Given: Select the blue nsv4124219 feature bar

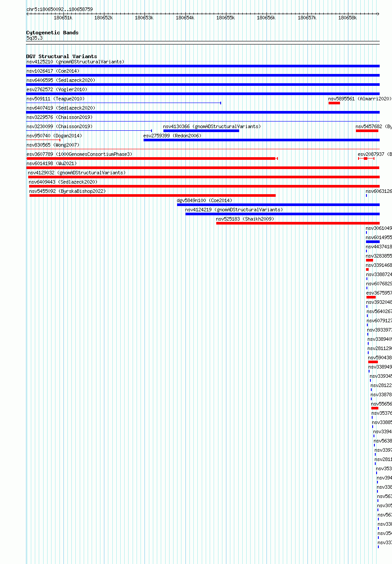Looking at the screenshot, I should pos(282,214).
